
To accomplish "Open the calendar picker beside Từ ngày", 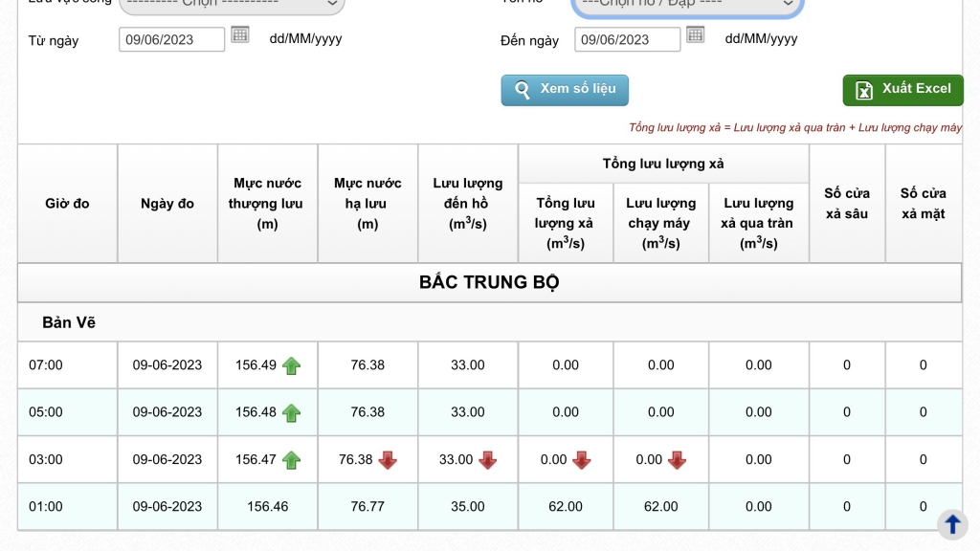I will point(240,35).
